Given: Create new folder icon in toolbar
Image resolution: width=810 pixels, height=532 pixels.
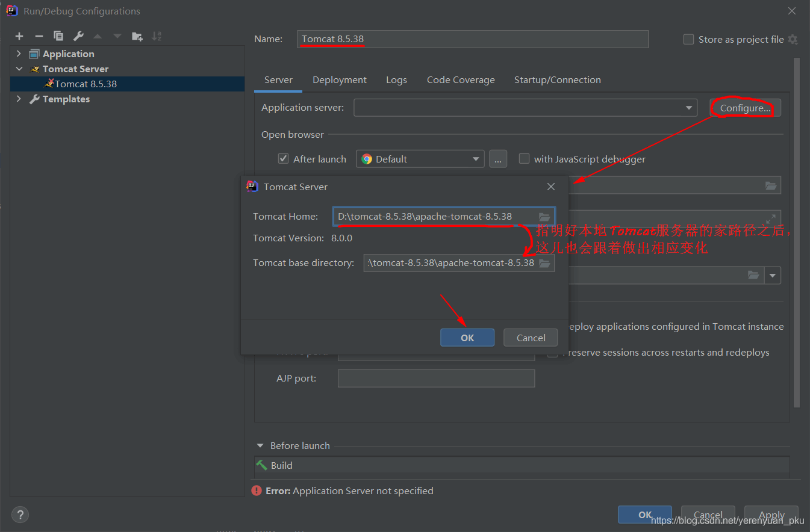Looking at the screenshot, I should (137, 36).
